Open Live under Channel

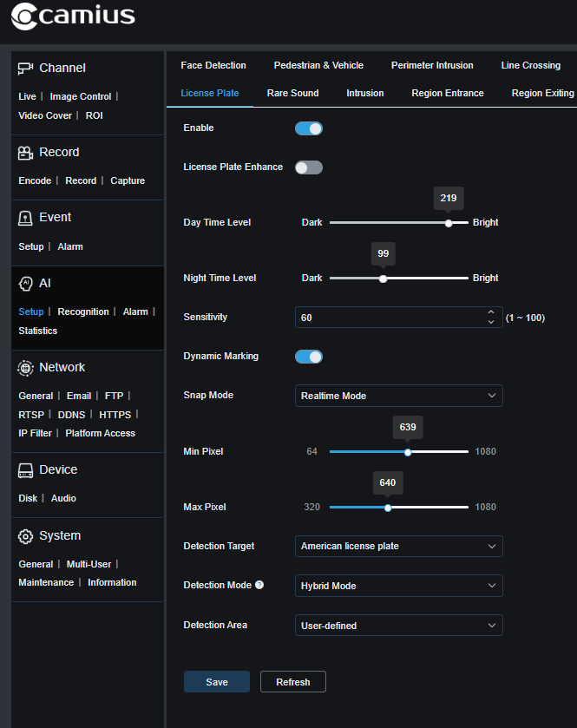coord(28,96)
